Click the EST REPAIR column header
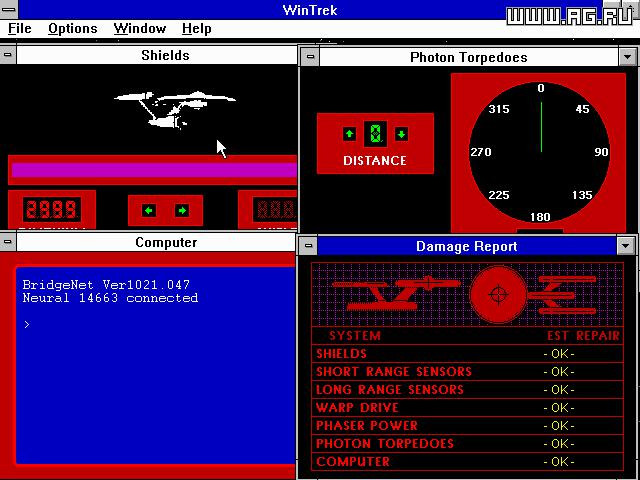 [x=583, y=336]
